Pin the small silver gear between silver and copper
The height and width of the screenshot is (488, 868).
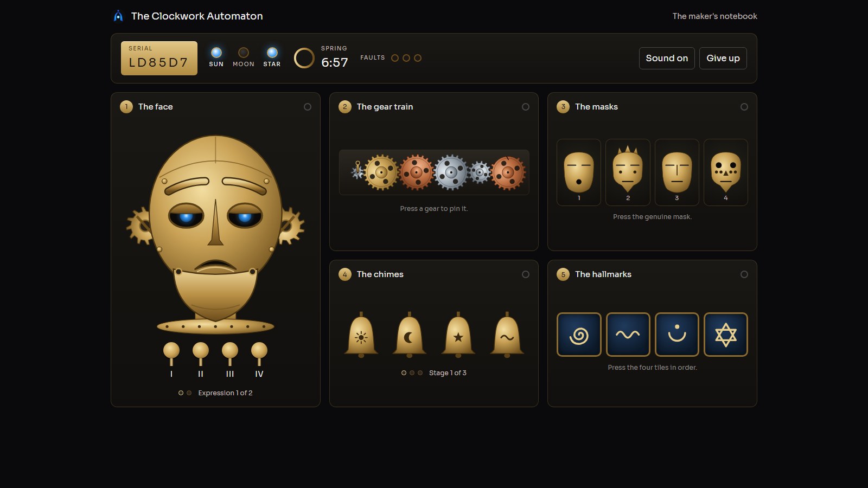[x=480, y=173]
